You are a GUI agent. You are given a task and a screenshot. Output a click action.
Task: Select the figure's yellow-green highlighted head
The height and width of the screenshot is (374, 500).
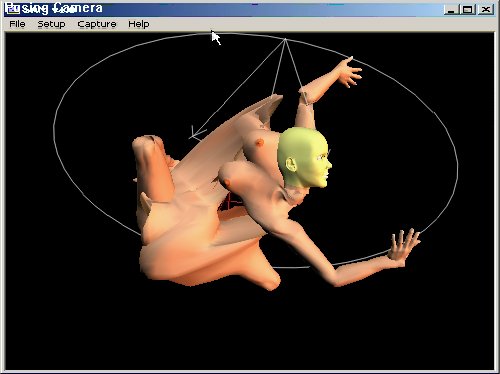pos(304,157)
